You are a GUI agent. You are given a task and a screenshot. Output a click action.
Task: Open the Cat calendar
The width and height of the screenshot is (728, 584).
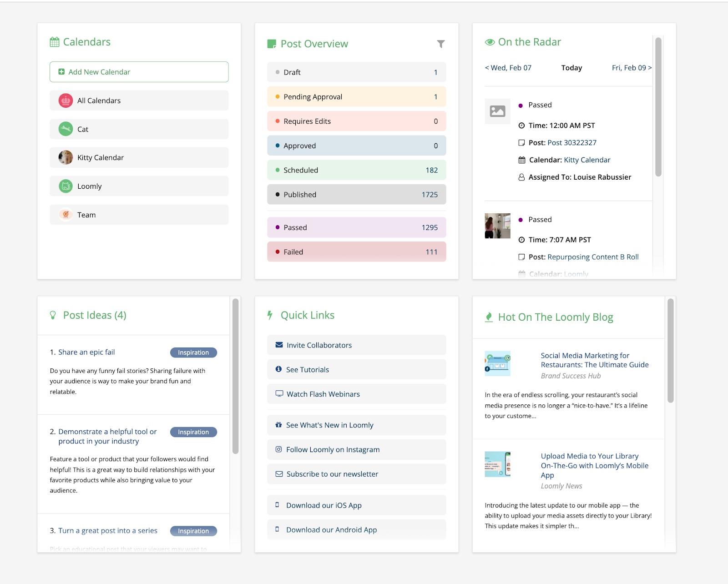pyautogui.click(x=139, y=129)
